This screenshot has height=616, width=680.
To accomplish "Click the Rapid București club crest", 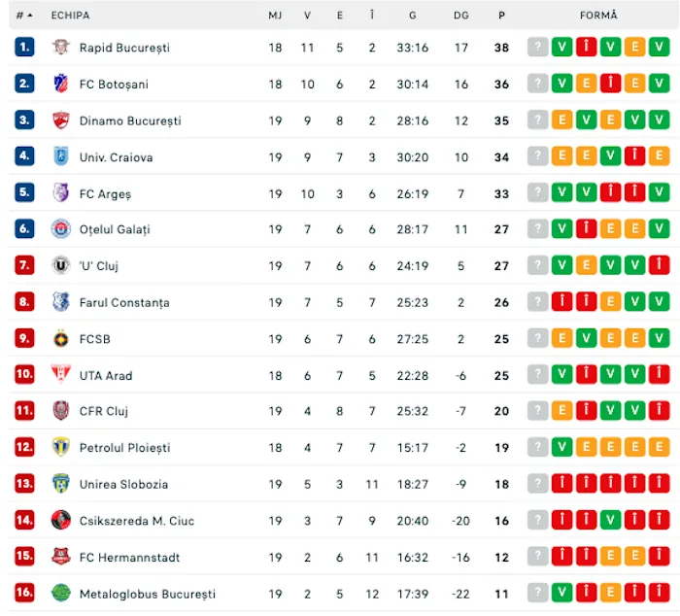I will (x=60, y=47).
